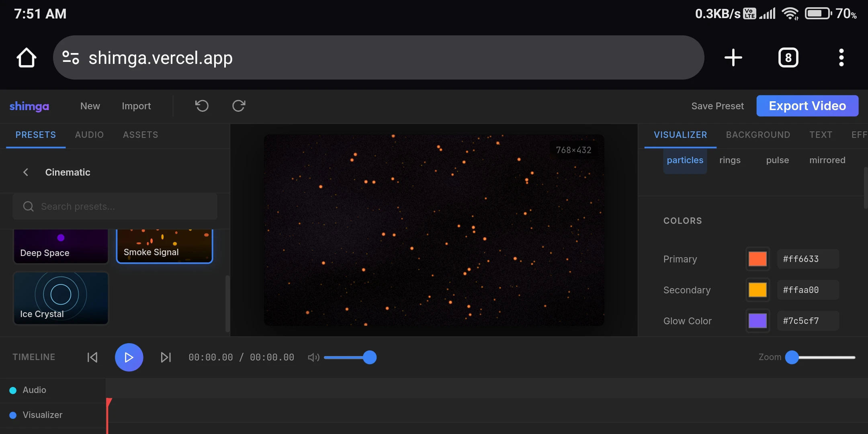This screenshot has height=434, width=868.
Task: Click the volume speaker icon
Action: point(313,357)
